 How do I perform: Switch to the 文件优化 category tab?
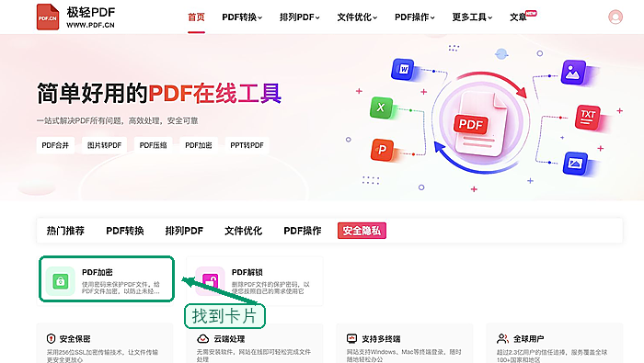243,231
